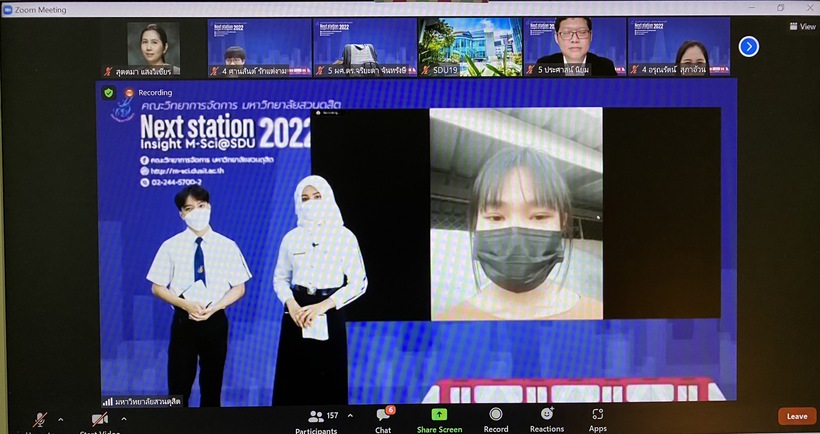Click the green encryption shield icon
This screenshot has width=820, height=434.
[x=109, y=93]
